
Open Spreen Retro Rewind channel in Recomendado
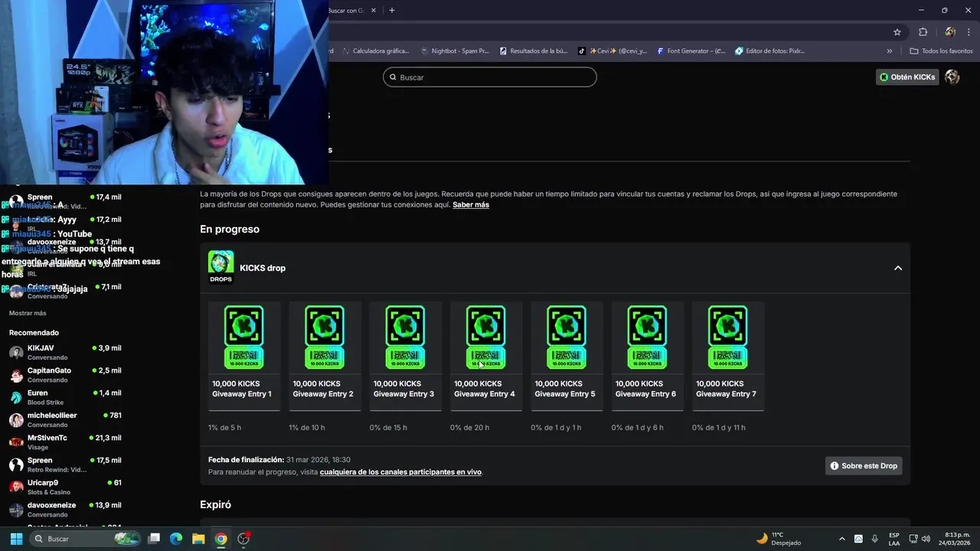click(65, 465)
